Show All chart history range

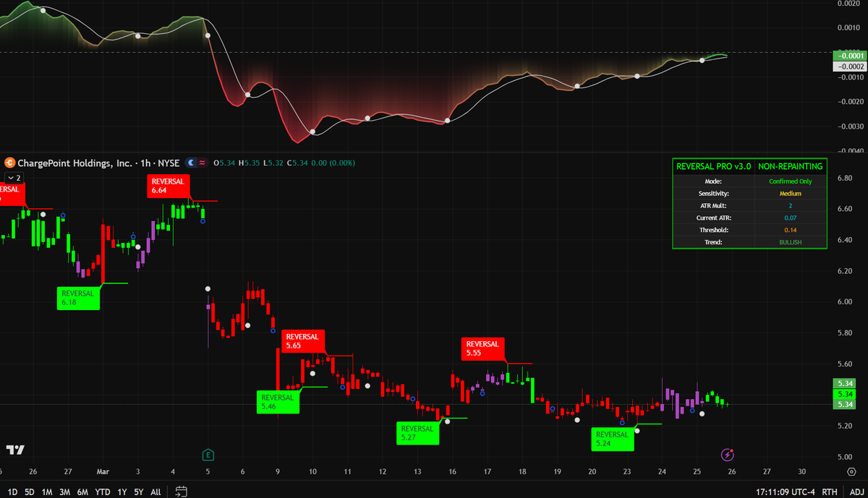(x=156, y=491)
